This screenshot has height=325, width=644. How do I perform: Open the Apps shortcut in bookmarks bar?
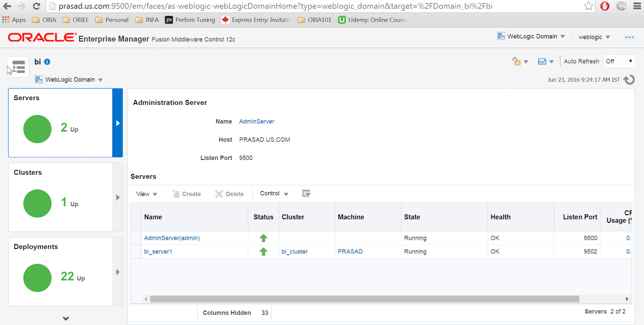tap(14, 20)
